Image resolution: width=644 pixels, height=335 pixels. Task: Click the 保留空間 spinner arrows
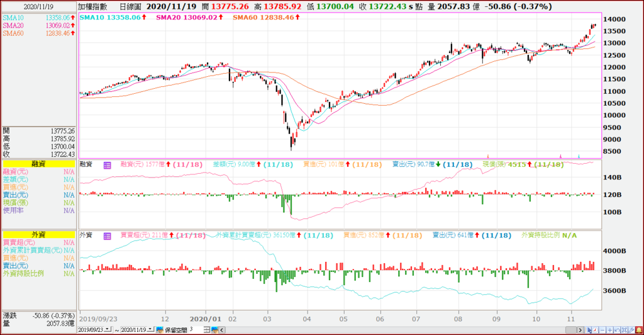pyautogui.click(x=206, y=330)
